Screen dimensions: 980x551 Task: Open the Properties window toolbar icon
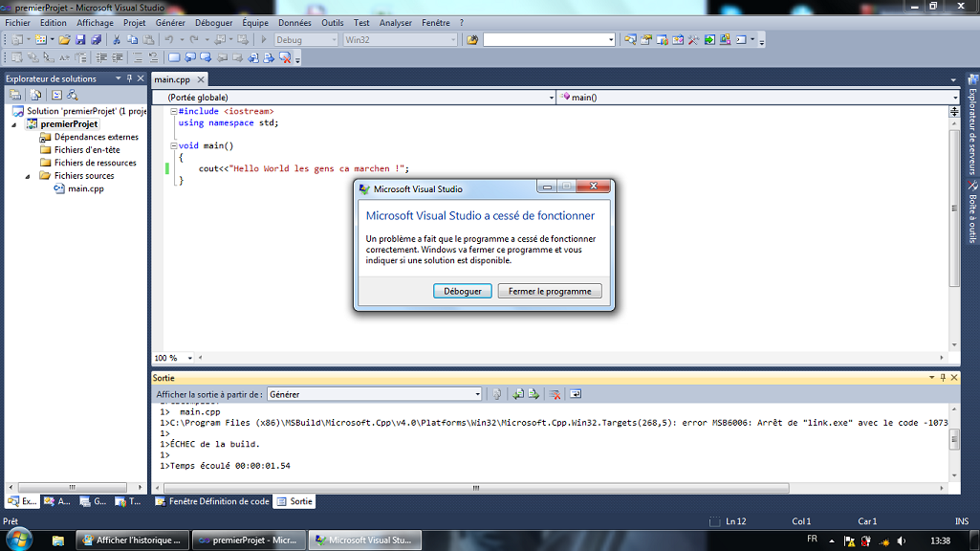(645, 39)
